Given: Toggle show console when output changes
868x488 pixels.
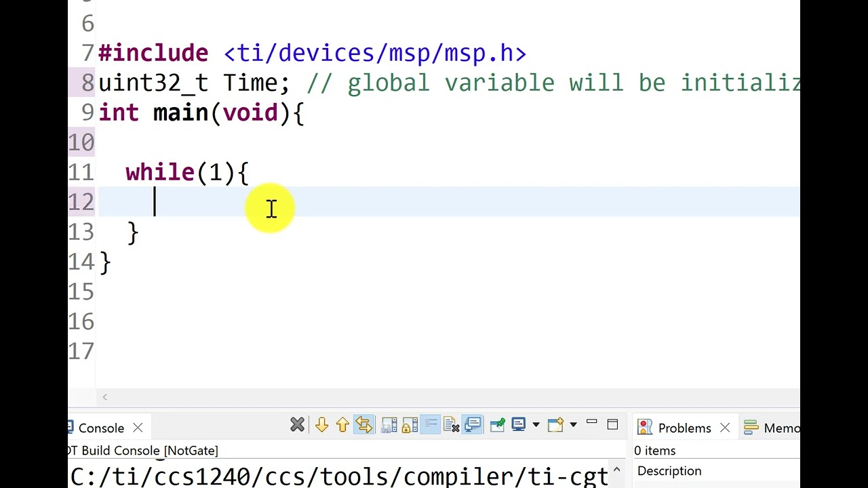Looking at the screenshot, I should point(473,425).
